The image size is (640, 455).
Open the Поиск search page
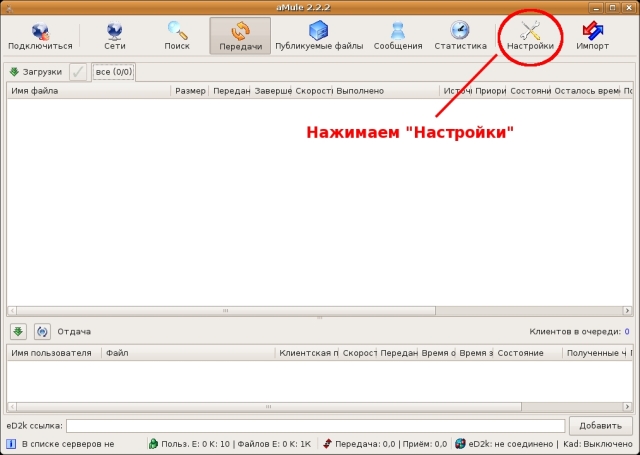[x=177, y=35]
